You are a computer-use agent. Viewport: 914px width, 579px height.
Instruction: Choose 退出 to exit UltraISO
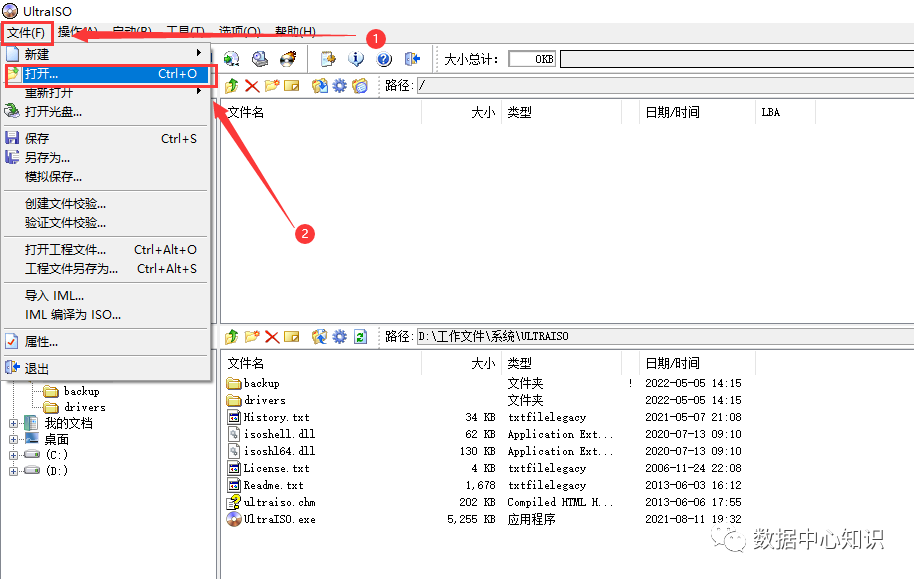(x=105, y=369)
